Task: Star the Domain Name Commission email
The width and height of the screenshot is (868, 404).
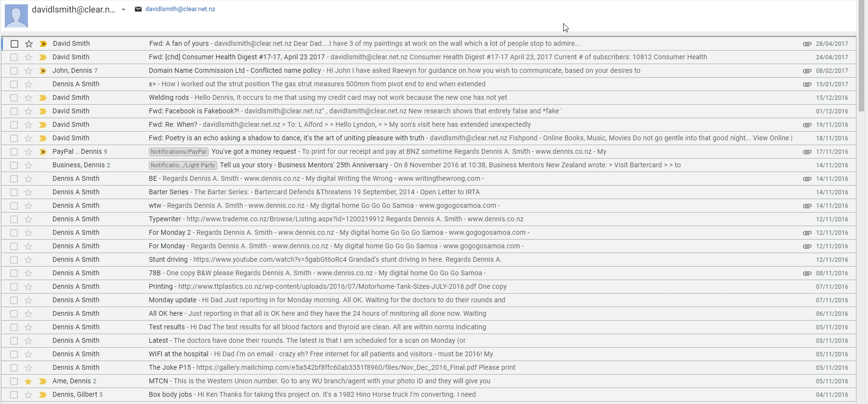Action: pos(28,71)
